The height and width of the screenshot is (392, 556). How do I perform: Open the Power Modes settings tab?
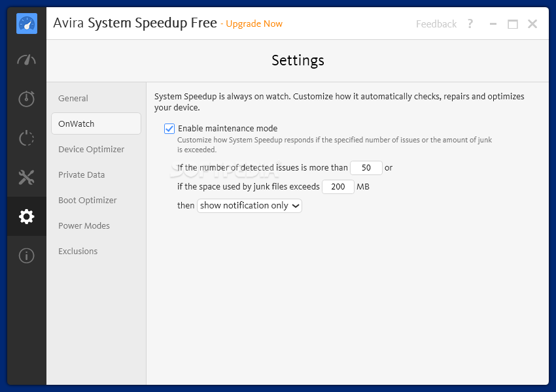(x=84, y=226)
